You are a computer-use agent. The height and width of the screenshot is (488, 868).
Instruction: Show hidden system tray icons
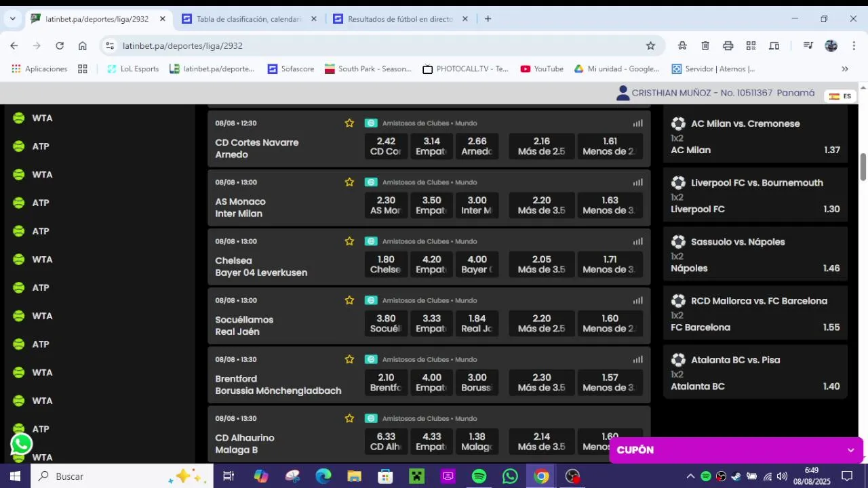(690, 476)
